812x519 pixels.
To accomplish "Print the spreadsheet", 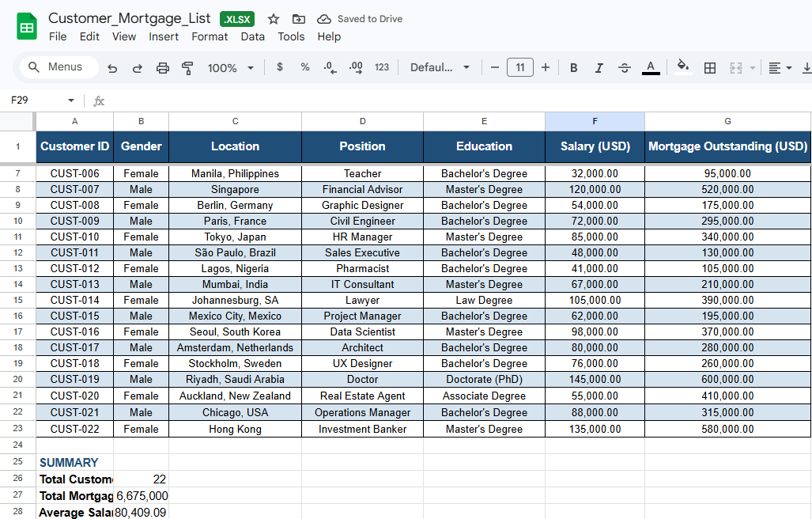I will [x=163, y=68].
